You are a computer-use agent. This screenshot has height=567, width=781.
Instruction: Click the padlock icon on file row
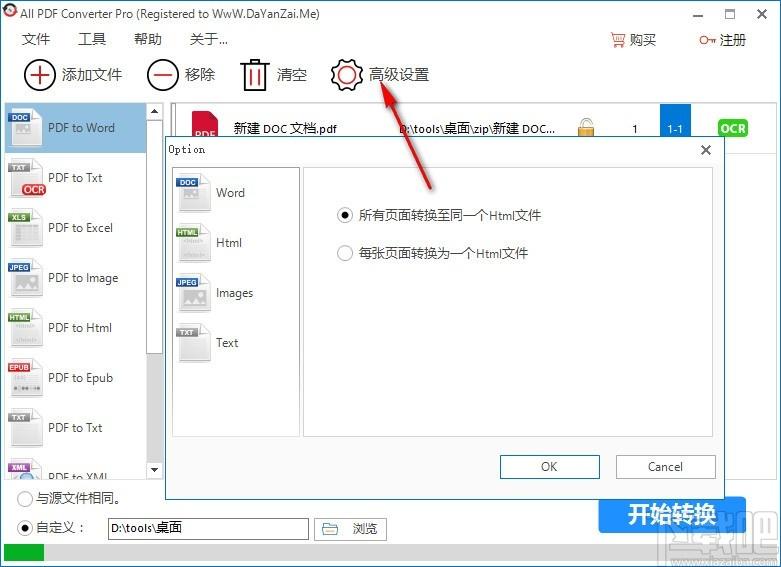pos(586,128)
